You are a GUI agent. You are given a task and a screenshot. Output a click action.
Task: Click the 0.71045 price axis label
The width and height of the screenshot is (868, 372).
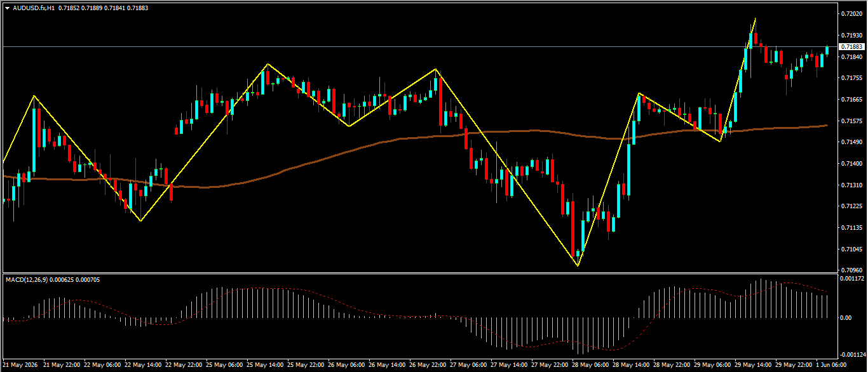pos(851,249)
